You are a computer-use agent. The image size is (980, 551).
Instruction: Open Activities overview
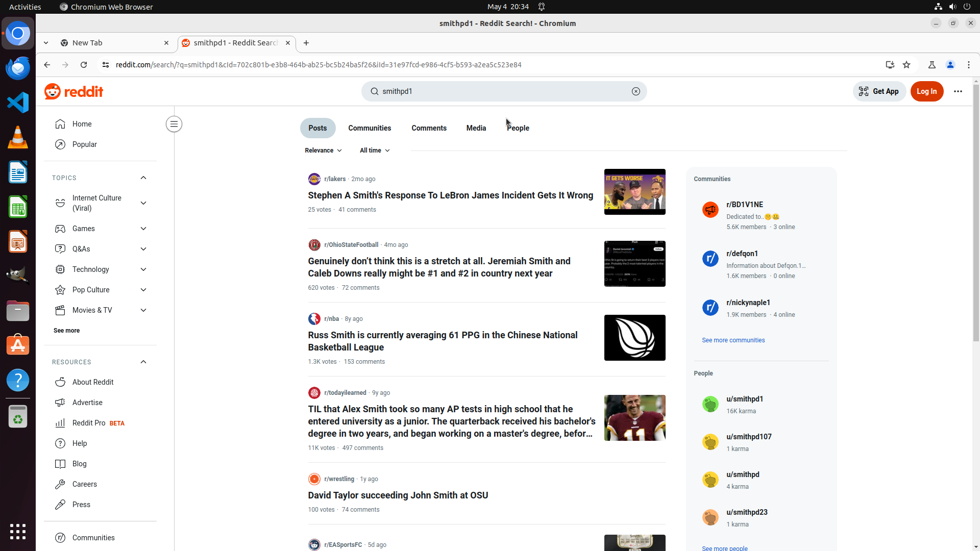[x=25, y=7]
